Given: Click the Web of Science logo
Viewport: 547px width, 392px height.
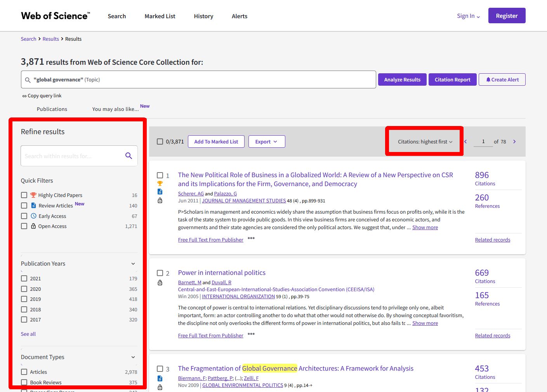Looking at the screenshot, I should (56, 16).
